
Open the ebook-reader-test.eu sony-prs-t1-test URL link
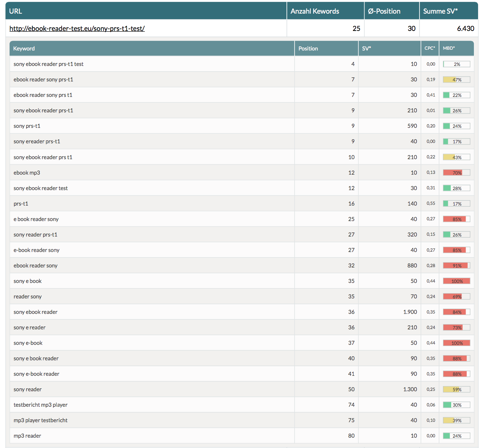(77, 28)
